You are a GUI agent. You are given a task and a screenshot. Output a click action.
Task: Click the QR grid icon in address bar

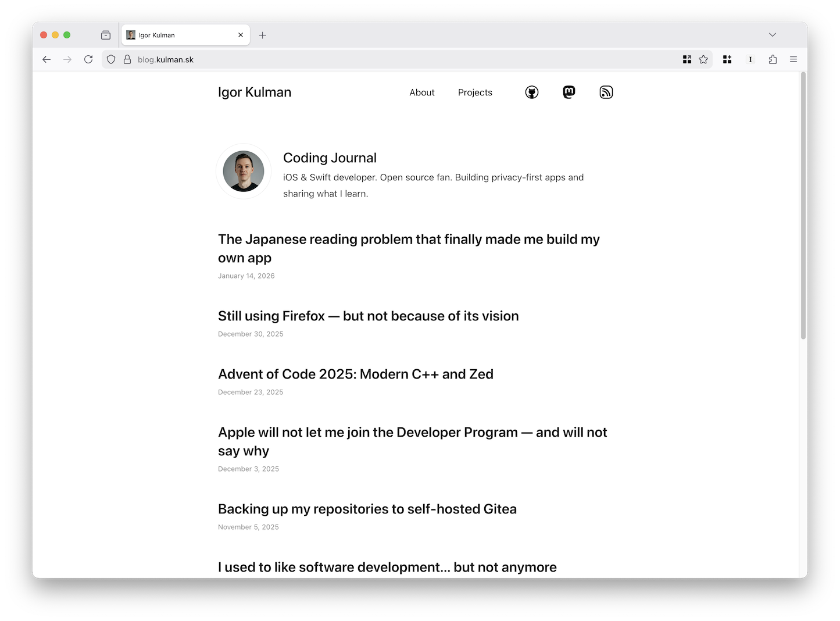pos(687,59)
